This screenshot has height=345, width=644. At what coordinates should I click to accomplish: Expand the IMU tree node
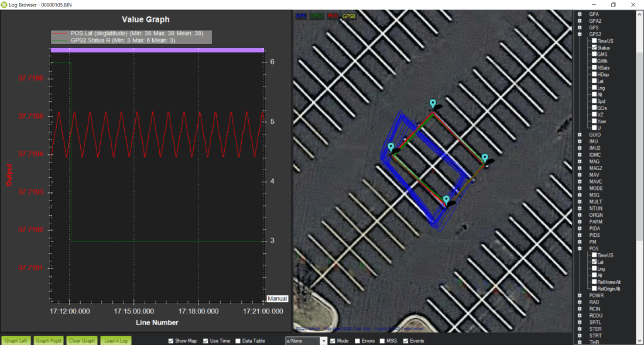[580, 142]
